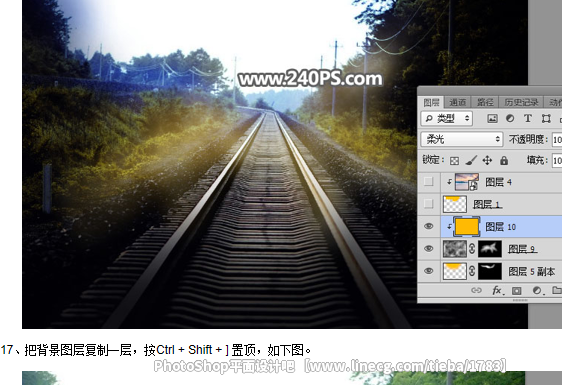562x385 pixels.
Task: Click the adjustment layer filter icon
Action: [x=510, y=119]
